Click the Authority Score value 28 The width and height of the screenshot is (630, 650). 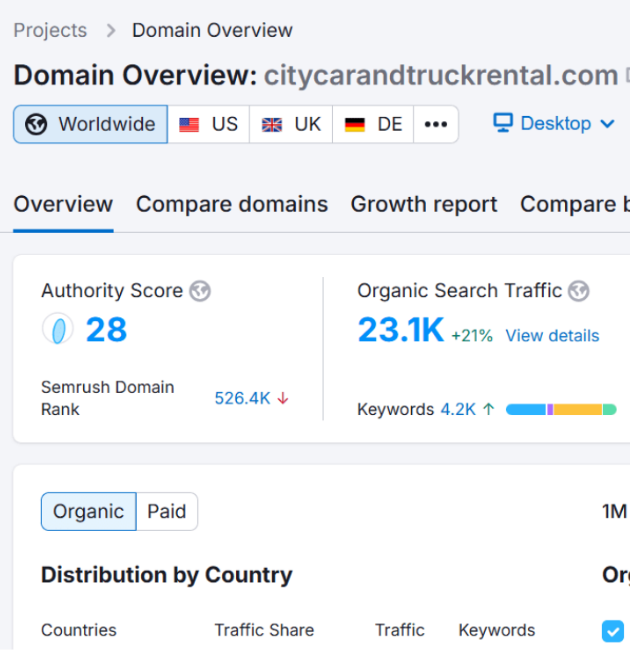coord(106,330)
